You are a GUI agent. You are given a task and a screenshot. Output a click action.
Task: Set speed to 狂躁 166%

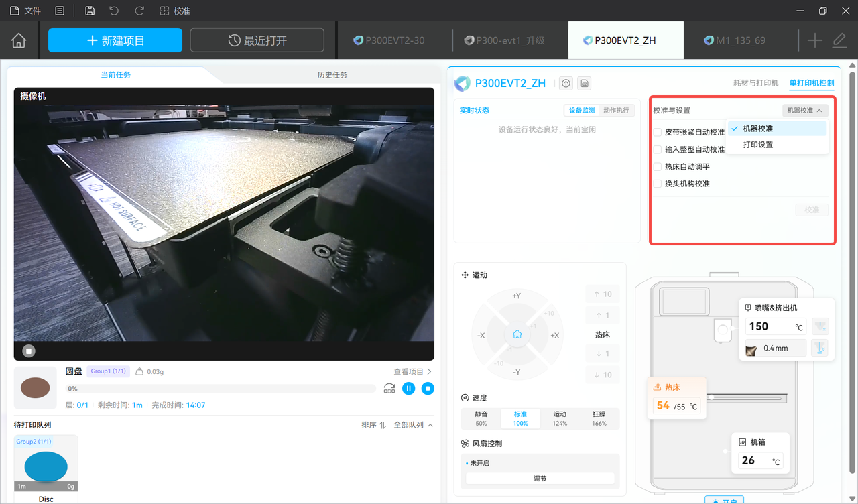click(x=599, y=418)
